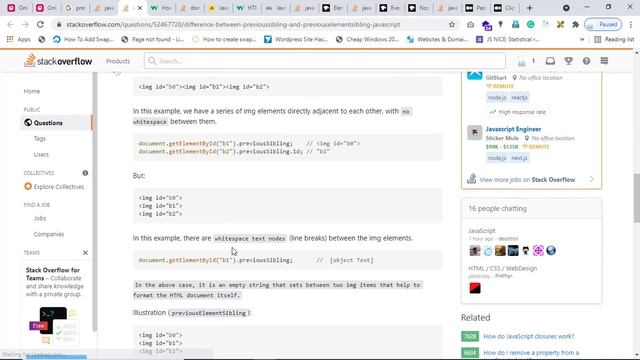Open 'How do I remove a property' link
The image size is (640, 360).
pos(531,353)
